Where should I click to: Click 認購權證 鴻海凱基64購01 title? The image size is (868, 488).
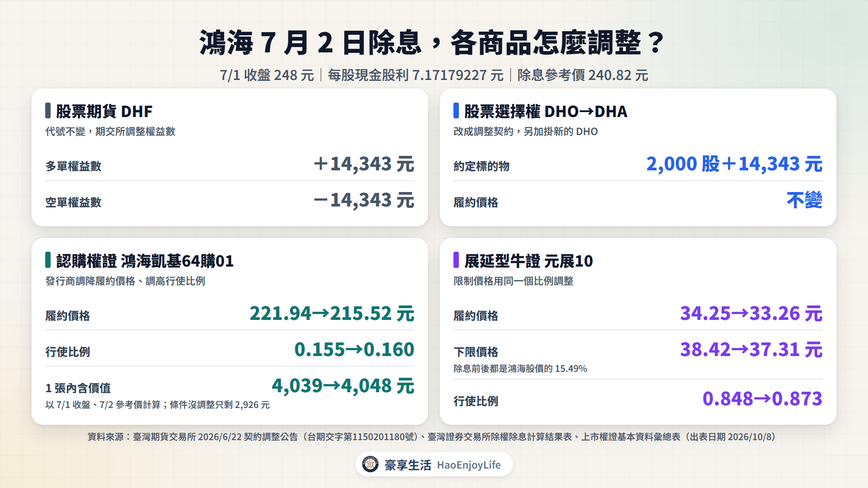[145, 261]
